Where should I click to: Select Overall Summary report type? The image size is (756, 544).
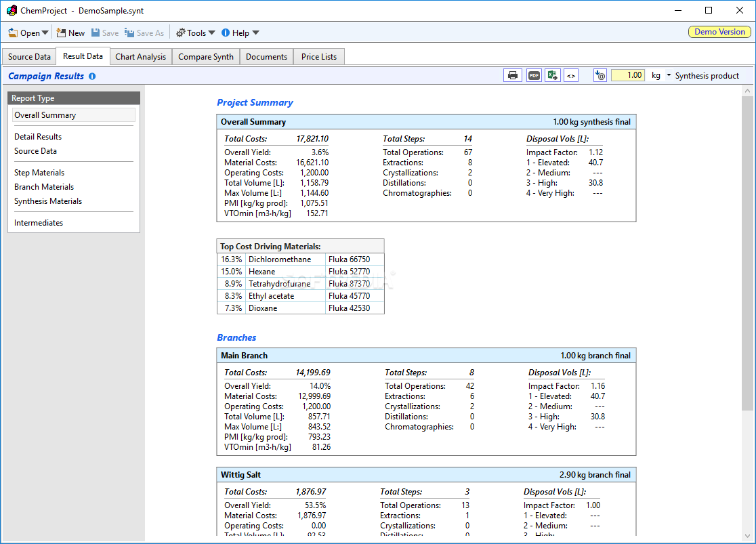(74, 114)
